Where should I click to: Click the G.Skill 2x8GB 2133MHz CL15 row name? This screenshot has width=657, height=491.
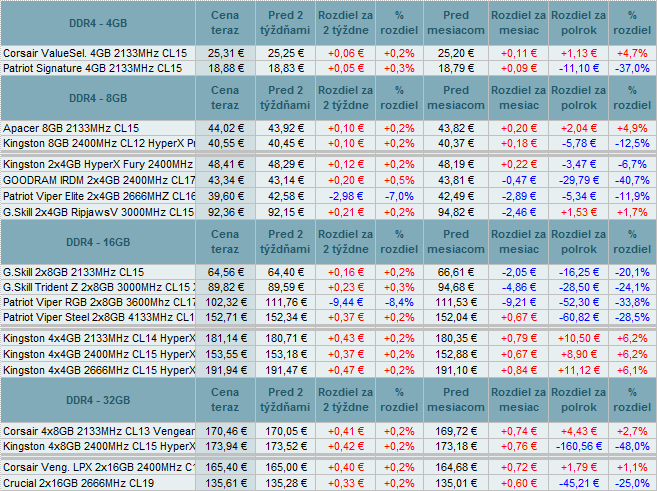pos(98,272)
